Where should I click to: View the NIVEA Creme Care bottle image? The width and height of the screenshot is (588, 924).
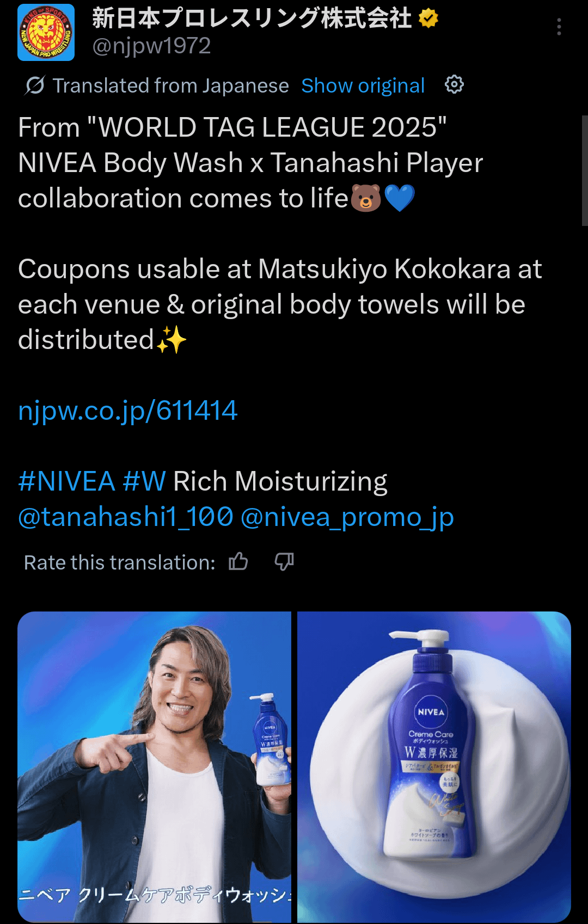click(434, 767)
